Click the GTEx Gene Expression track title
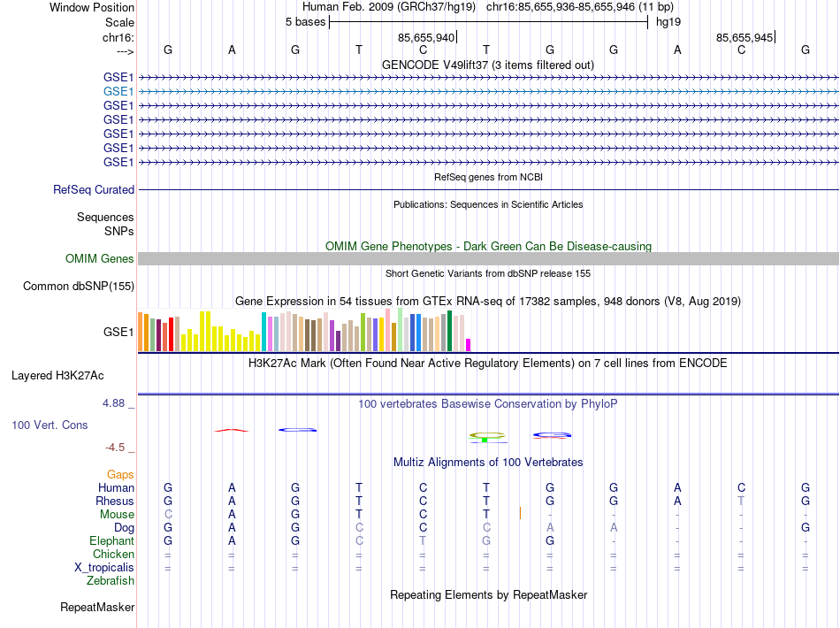The width and height of the screenshot is (840, 628). point(488,301)
